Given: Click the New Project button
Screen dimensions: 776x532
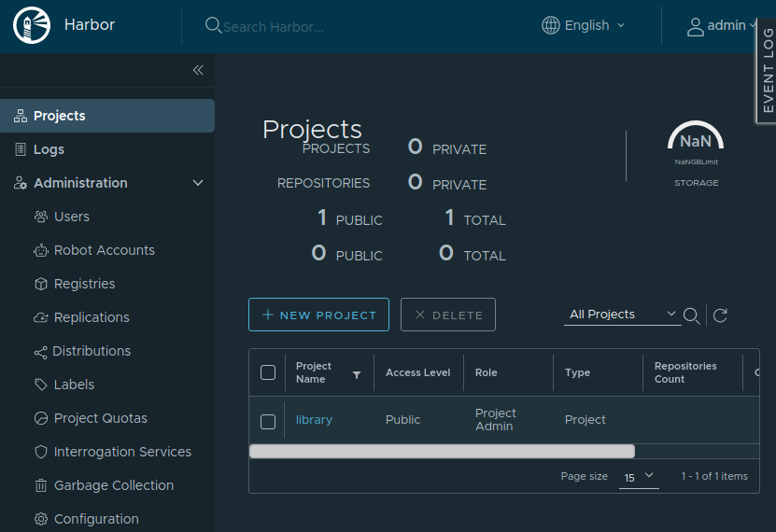Looking at the screenshot, I should (318, 315).
